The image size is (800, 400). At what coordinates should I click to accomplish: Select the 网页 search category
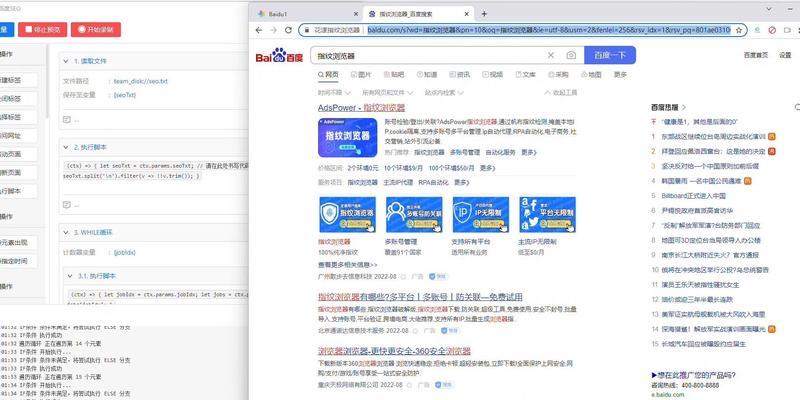[x=328, y=74]
